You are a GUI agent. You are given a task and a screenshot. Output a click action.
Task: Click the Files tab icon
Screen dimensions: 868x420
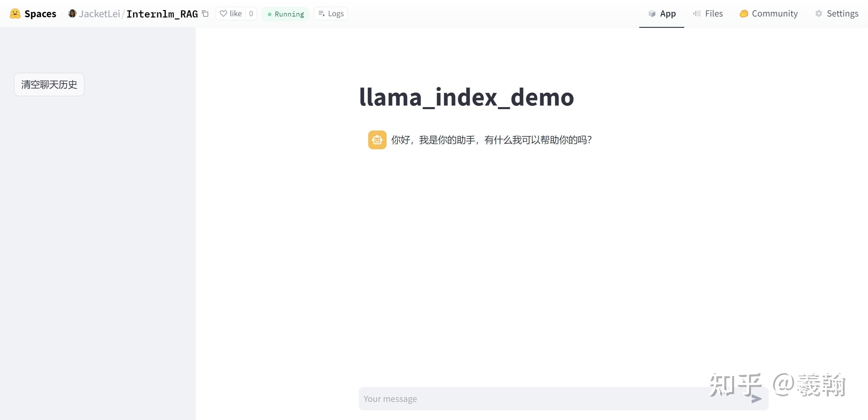coord(697,14)
